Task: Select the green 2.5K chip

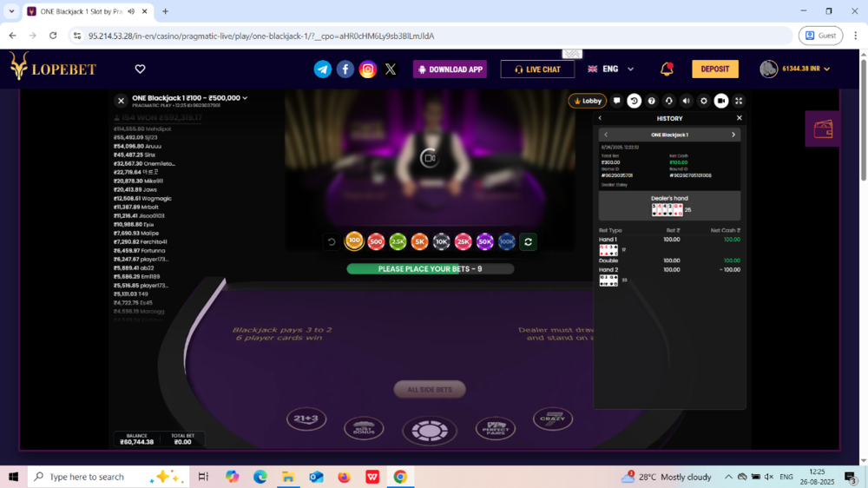Action: pos(398,242)
